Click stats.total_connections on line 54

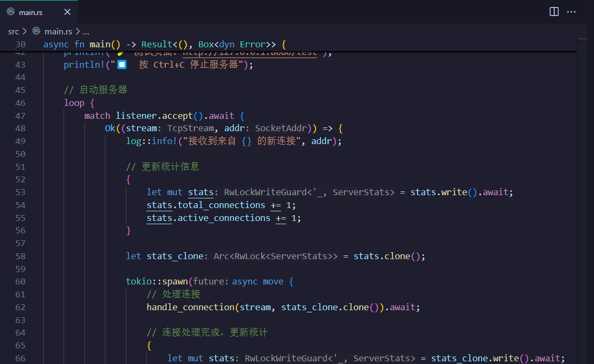206,205
